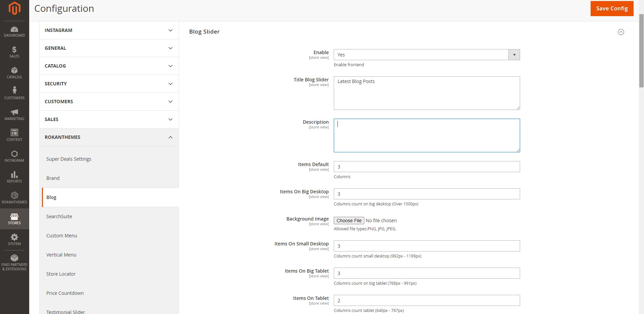644x314 pixels.
Task: Collapse the Blog Slider section circle icon
Action: [x=621, y=32]
